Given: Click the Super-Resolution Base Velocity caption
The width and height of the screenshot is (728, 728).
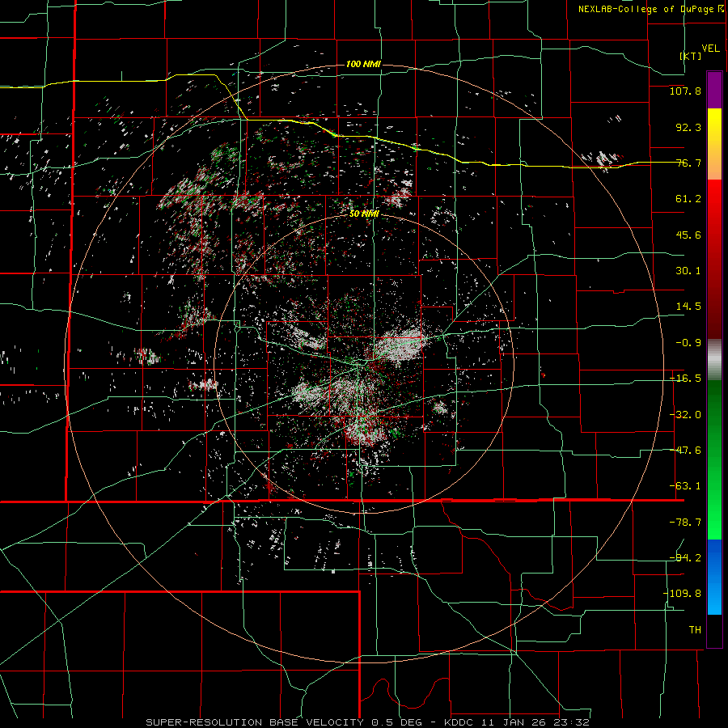Looking at the screenshot, I should click(368, 722).
